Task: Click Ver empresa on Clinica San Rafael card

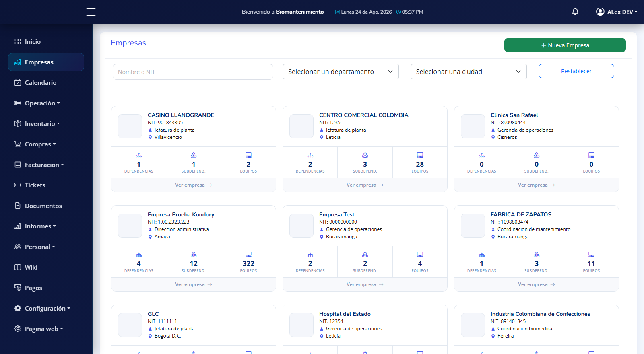Action: (x=537, y=185)
